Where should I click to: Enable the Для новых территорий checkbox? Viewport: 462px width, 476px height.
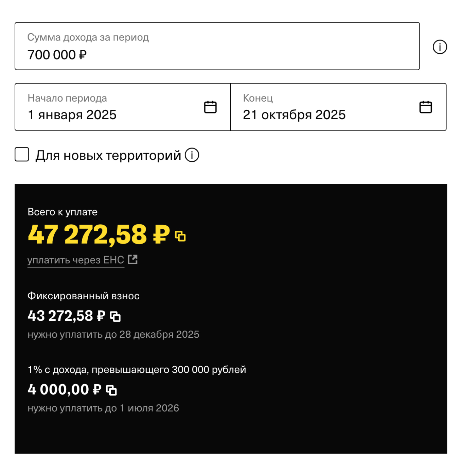tap(22, 155)
